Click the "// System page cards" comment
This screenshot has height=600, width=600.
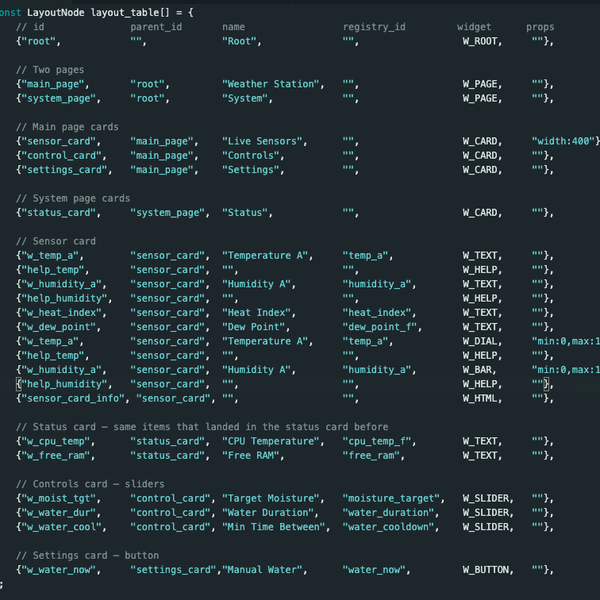pos(73,199)
